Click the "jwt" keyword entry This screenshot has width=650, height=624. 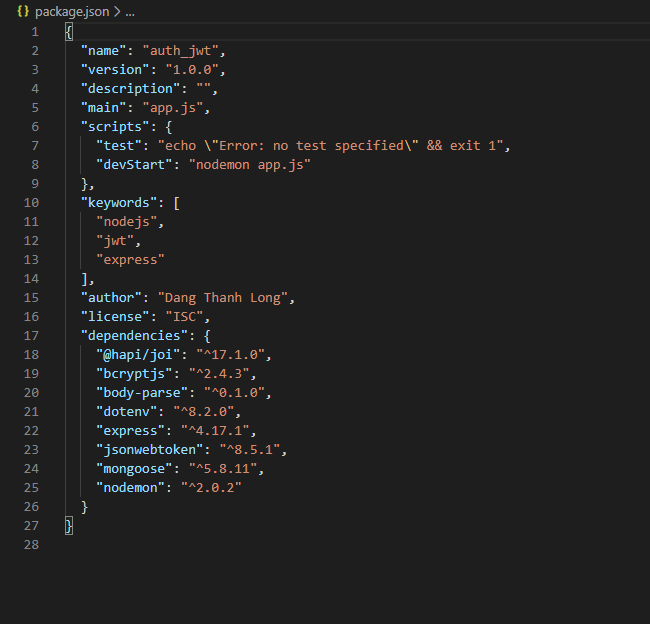(x=115, y=241)
